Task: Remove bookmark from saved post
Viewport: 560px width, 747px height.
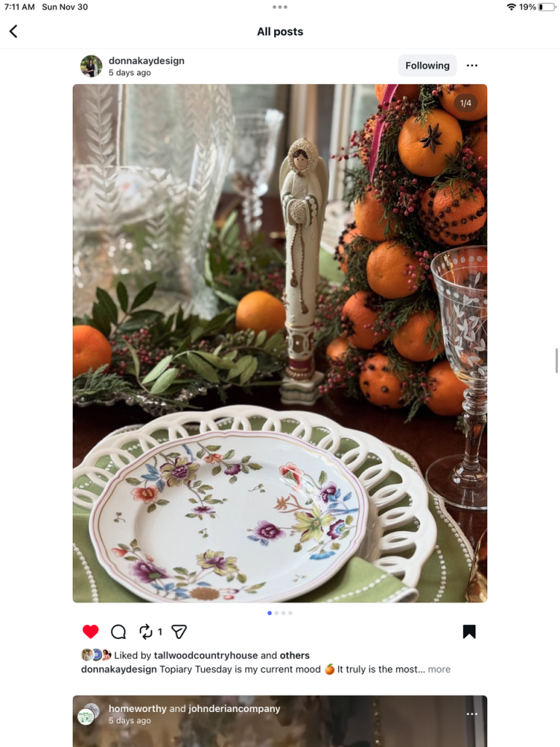Action: [x=469, y=632]
